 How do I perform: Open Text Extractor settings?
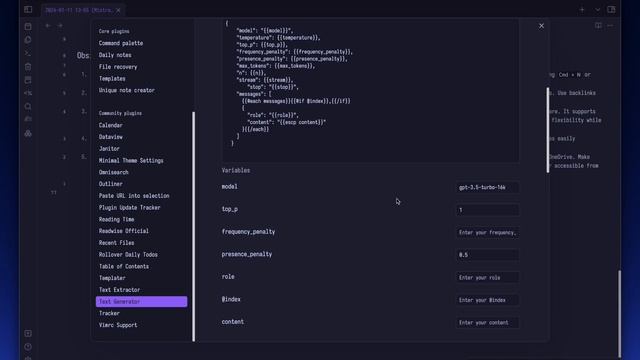tap(119, 290)
